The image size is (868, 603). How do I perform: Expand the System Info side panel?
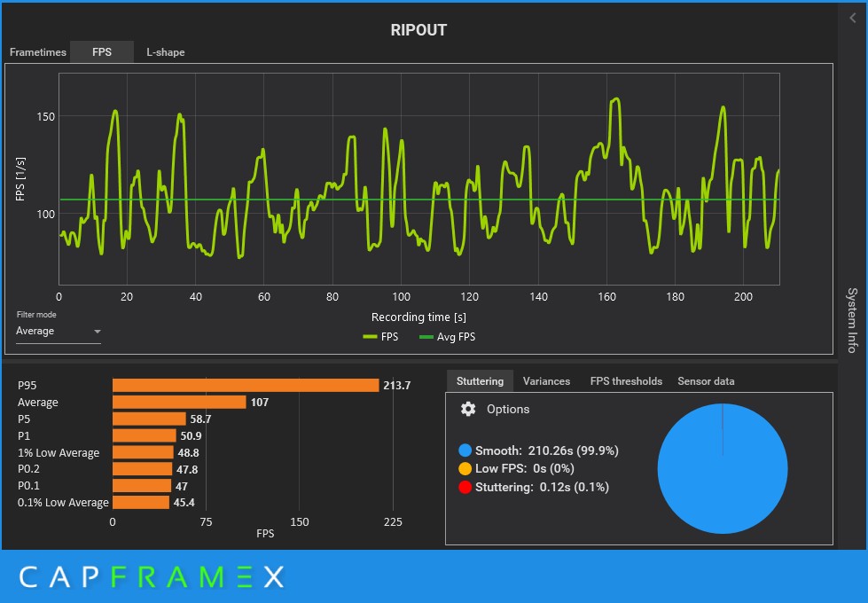[853, 320]
